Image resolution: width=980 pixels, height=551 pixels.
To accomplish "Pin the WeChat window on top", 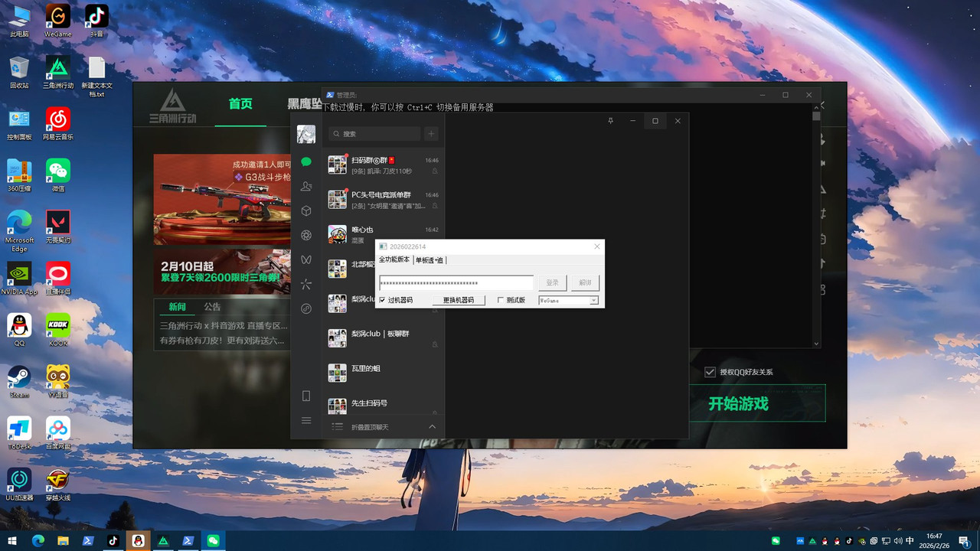I will (x=610, y=121).
